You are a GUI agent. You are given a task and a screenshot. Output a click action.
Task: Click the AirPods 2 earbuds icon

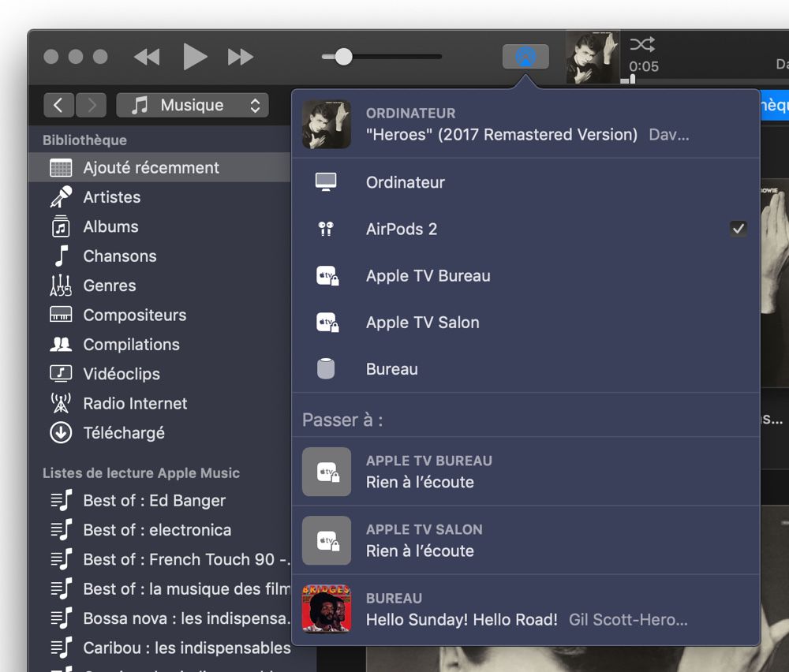pyautogui.click(x=326, y=229)
